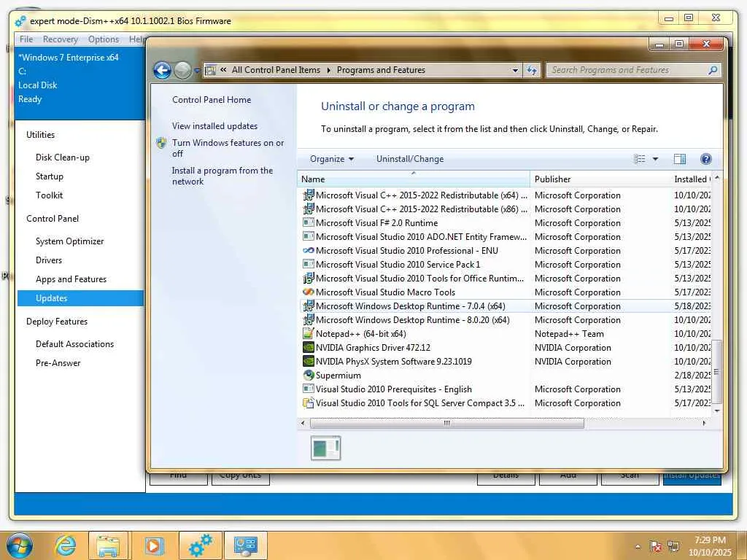Click the program thumbnail in details pane
Viewport: 747px width, 560px height.
click(x=326, y=448)
